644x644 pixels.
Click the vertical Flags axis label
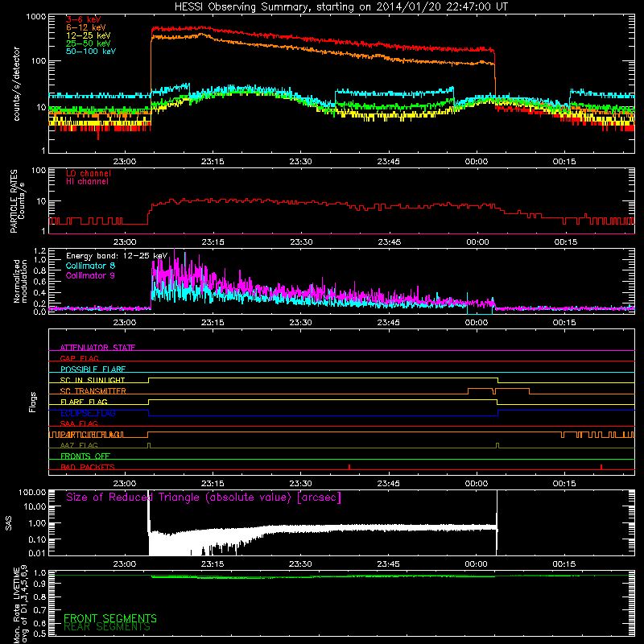pos(33,402)
